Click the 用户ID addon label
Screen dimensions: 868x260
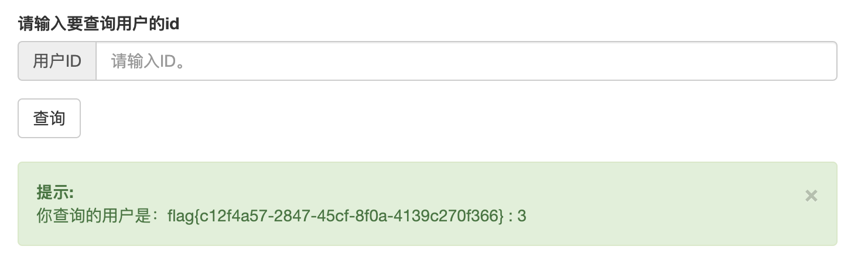(x=57, y=61)
